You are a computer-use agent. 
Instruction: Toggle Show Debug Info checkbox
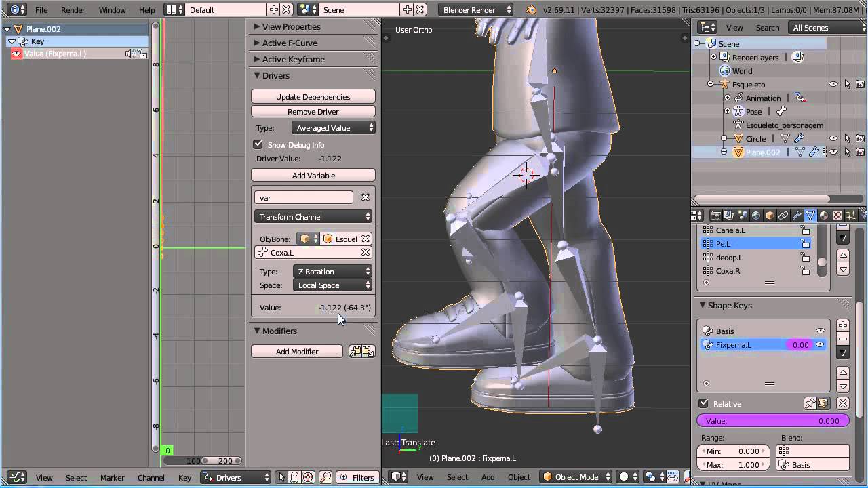258,144
